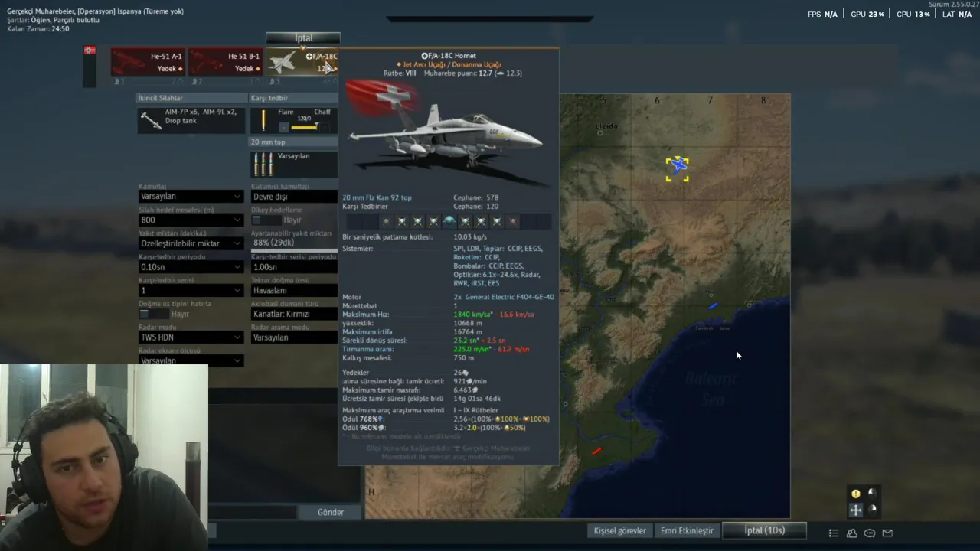Open Yakıt miktarı Özelleştirilebilir miktar dropdown
This screenshot has height=551, width=980.
(191, 244)
